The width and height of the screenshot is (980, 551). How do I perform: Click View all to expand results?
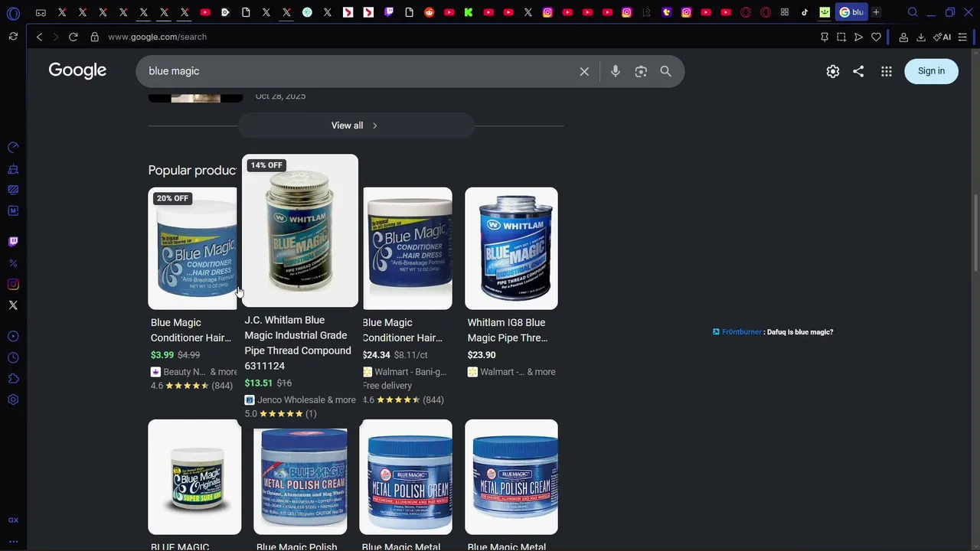(354, 126)
